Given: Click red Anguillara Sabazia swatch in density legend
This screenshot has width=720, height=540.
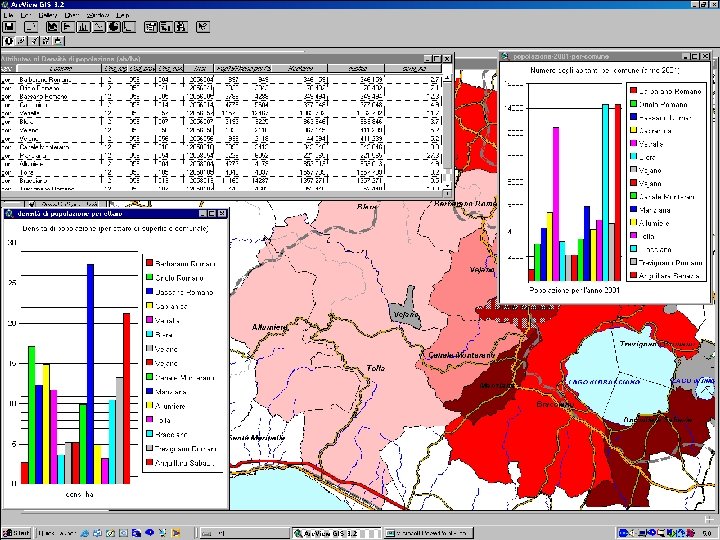Looking at the screenshot, I should 149,462.
